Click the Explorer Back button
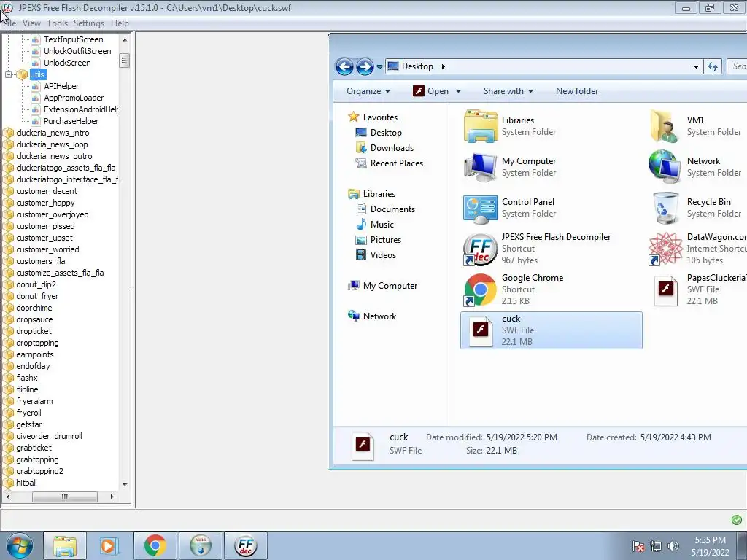 pyautogui.click(x=344, y=66)
